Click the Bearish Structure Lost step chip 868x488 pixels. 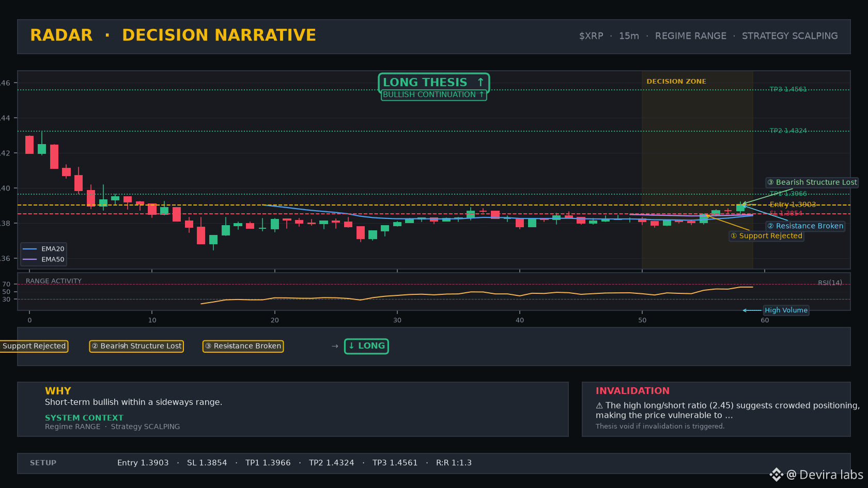pos(136,346)
